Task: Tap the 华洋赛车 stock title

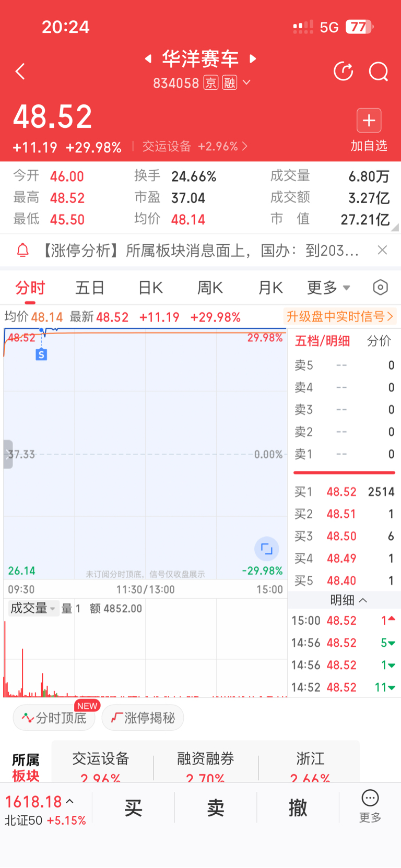Action: click(200, 59)
